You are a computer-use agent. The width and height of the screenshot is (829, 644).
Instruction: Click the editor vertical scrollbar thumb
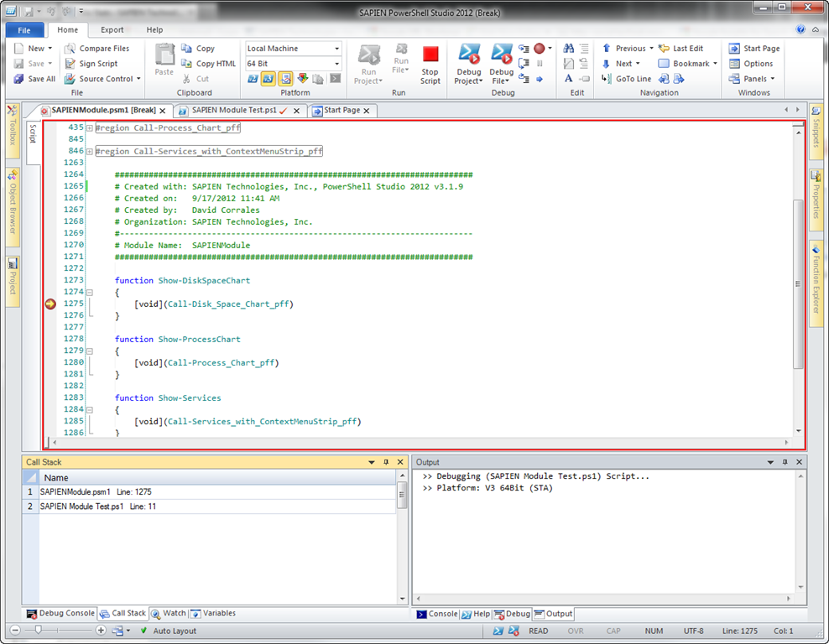coord(798,283)
